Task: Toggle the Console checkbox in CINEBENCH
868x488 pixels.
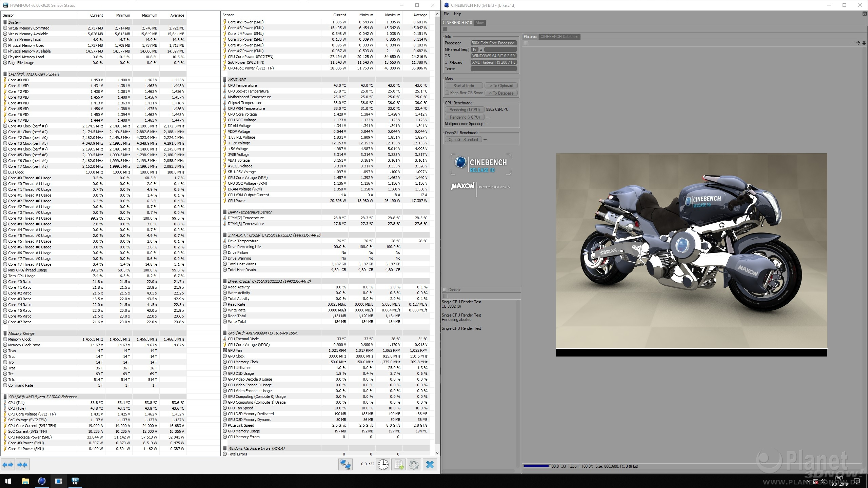Action: point(445,290)
